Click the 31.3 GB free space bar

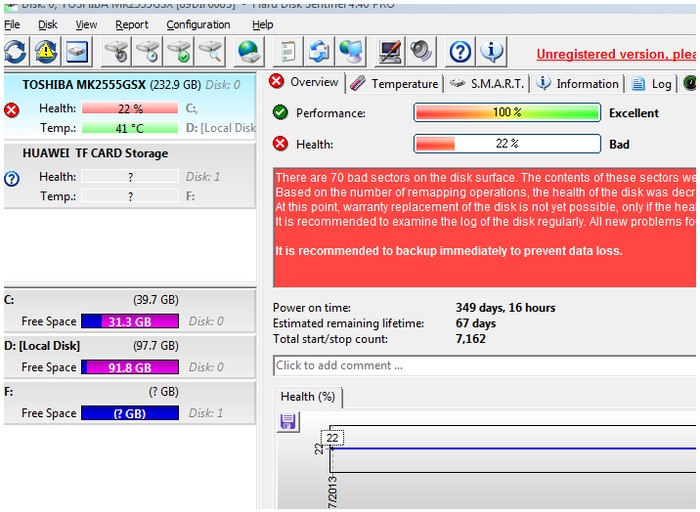pos(130,321)
